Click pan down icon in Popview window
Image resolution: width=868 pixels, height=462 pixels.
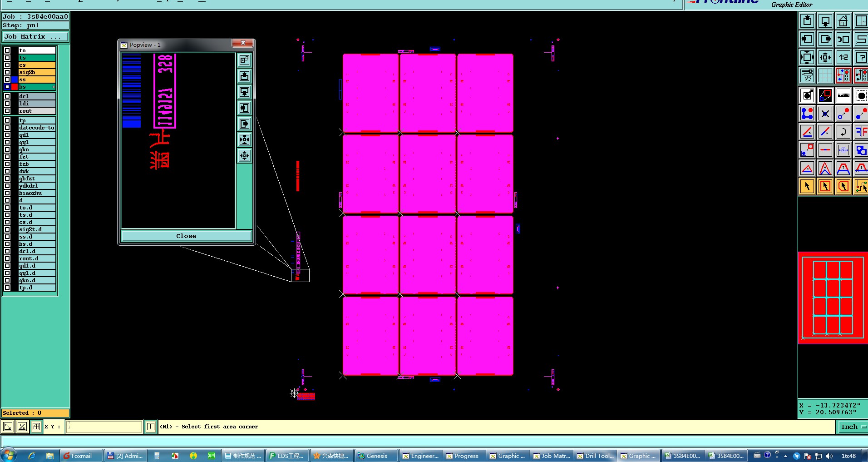coord(245,92)
